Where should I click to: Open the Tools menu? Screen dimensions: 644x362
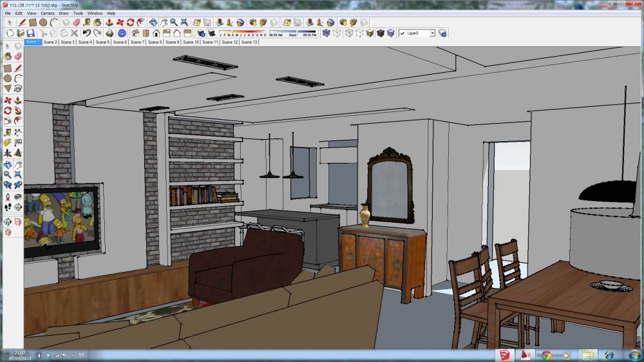(78, 13)
